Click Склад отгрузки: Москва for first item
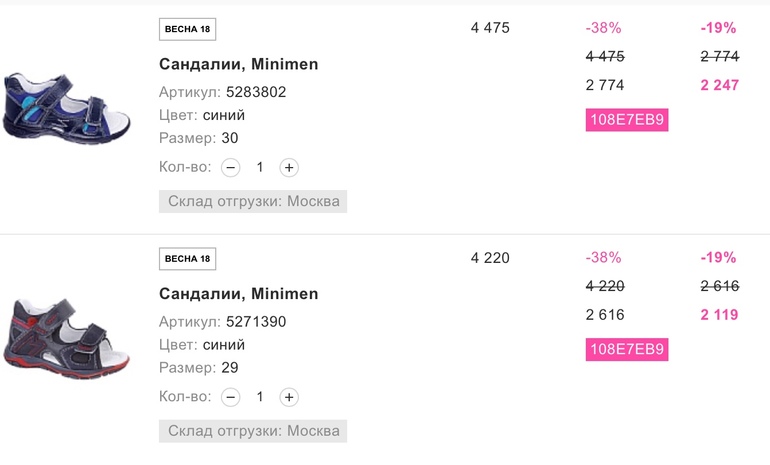This screenshot has width=770, height=465. (x=253, y=202)
